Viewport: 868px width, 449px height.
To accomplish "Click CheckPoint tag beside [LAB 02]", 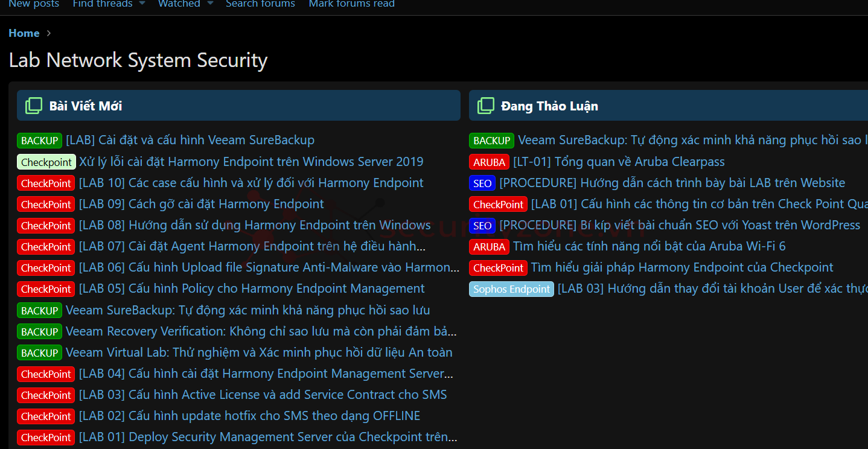I will pyautogui.click(x=46, y=416).
